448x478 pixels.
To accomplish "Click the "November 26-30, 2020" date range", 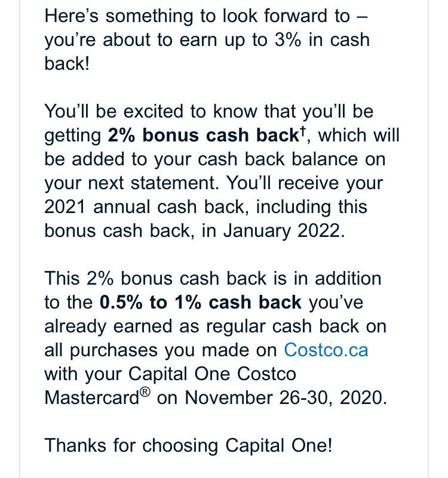I will [x=286, y=397].
